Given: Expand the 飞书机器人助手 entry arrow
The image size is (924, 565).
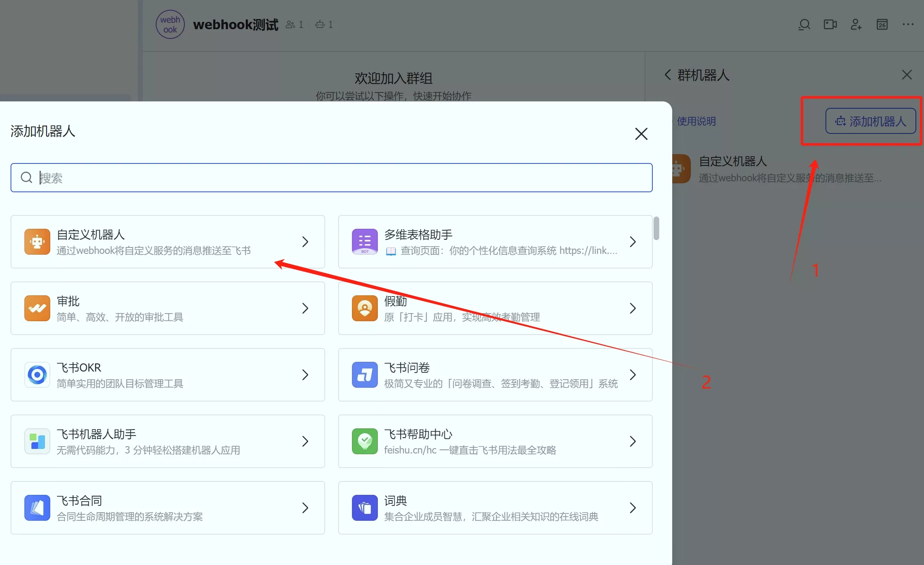Looking at the screenshot, I should point(305,441).
